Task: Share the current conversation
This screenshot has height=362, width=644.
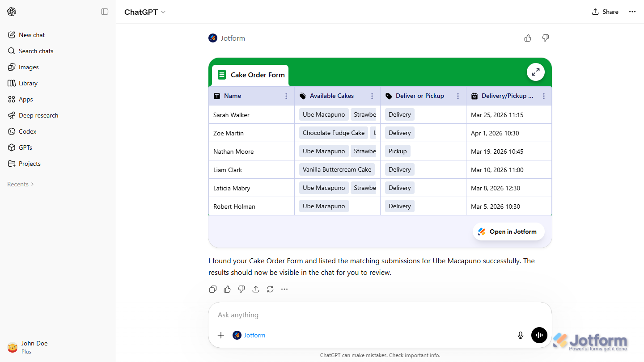Action: 605,12
